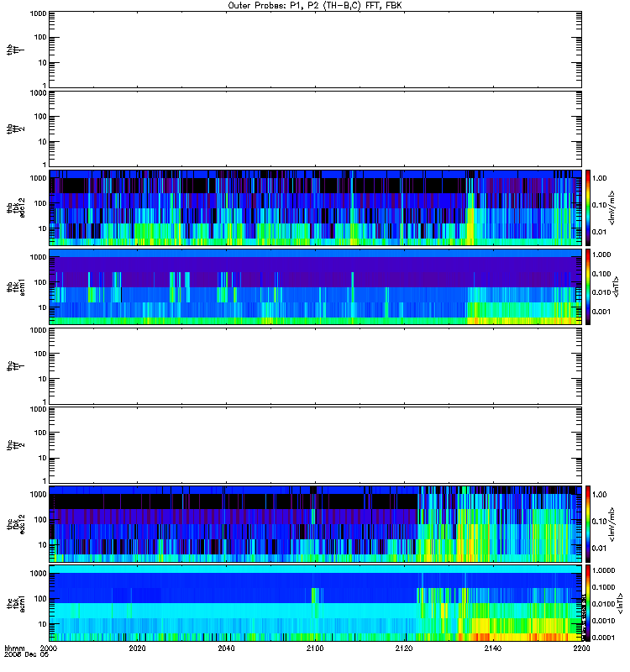Click the "thc fff 1" y-axis label
630x672 pixels.
click(x=15, y=366)
